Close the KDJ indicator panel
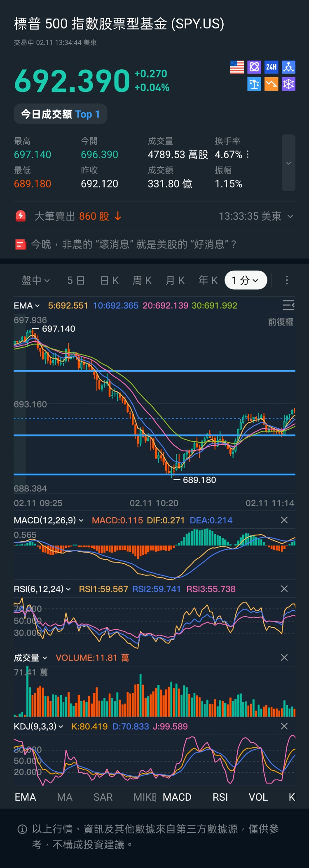Viewport: 309px width, 868px height. 284,726
